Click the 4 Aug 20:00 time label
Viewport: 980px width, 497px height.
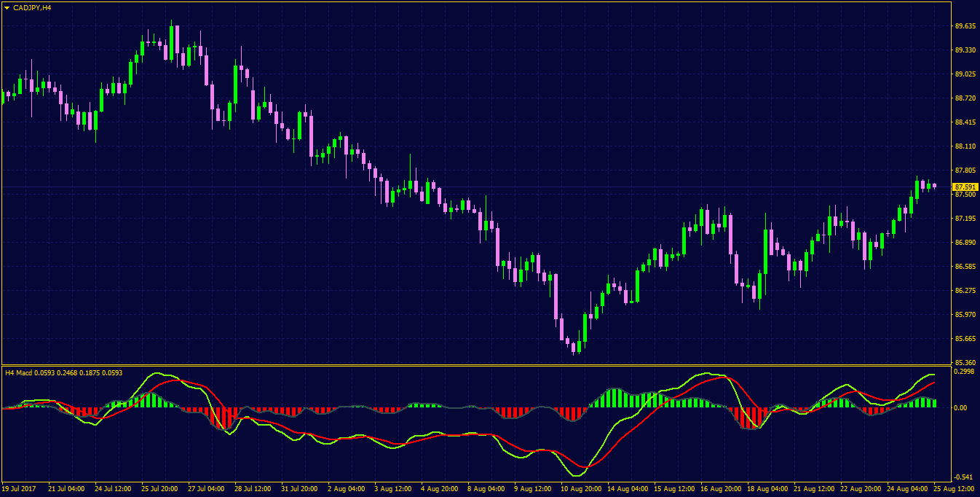point(439,490)
